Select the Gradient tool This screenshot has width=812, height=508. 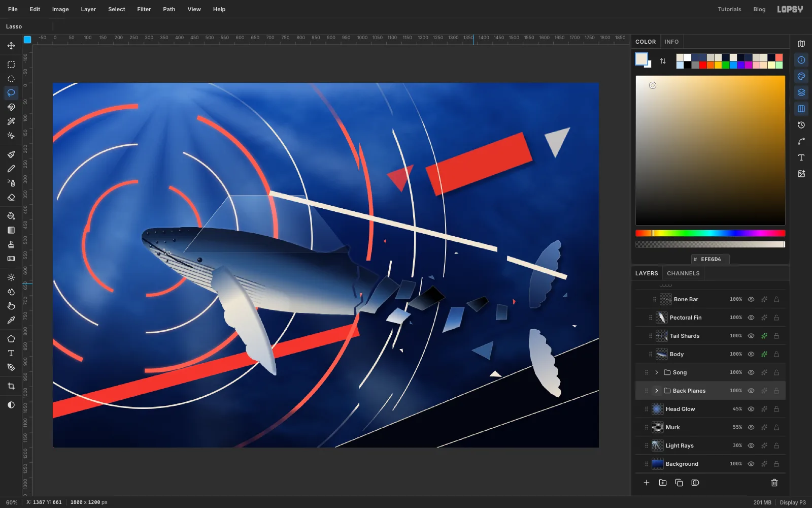pos(11,230)
